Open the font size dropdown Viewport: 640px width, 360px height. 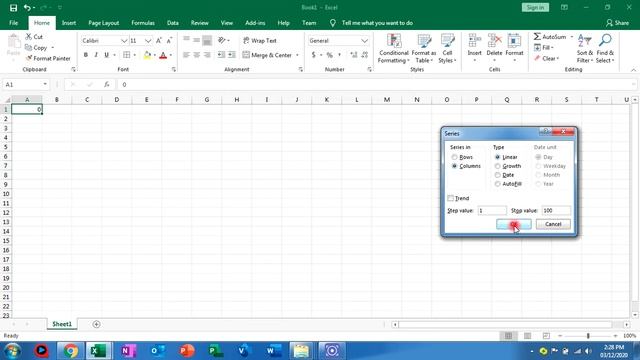[148, 41]
